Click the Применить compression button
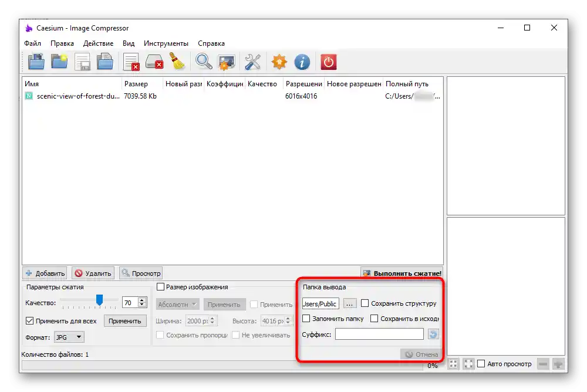The width and height of the screenshot is (587, 392). point(124,321)
